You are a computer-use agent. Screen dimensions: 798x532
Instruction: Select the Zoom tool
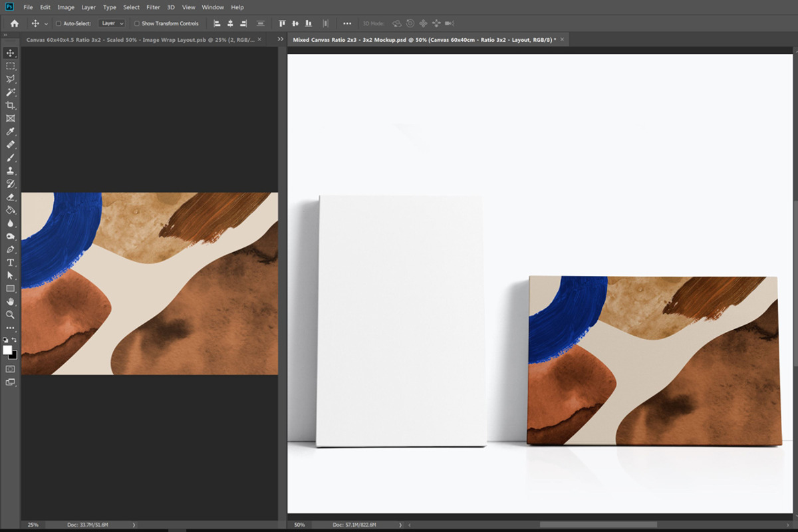(10, 315)
